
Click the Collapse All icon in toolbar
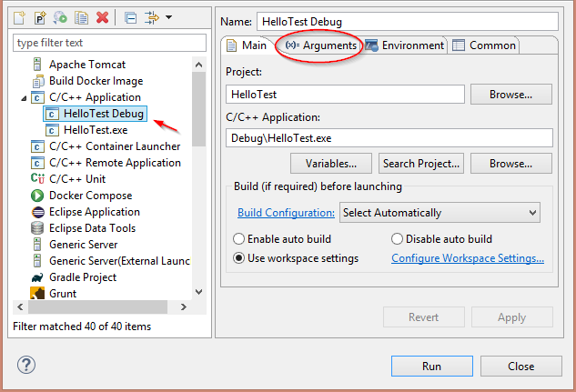(130, 17)
